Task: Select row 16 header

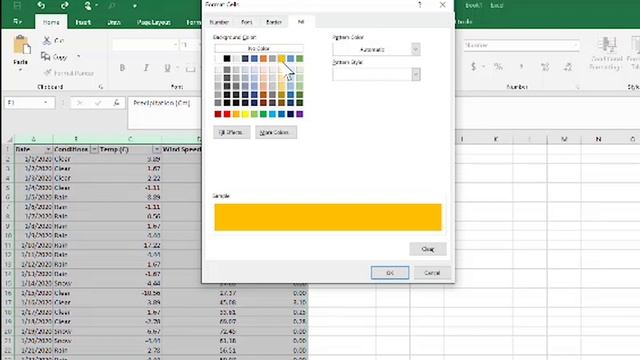Action: [x=8, y=293]
